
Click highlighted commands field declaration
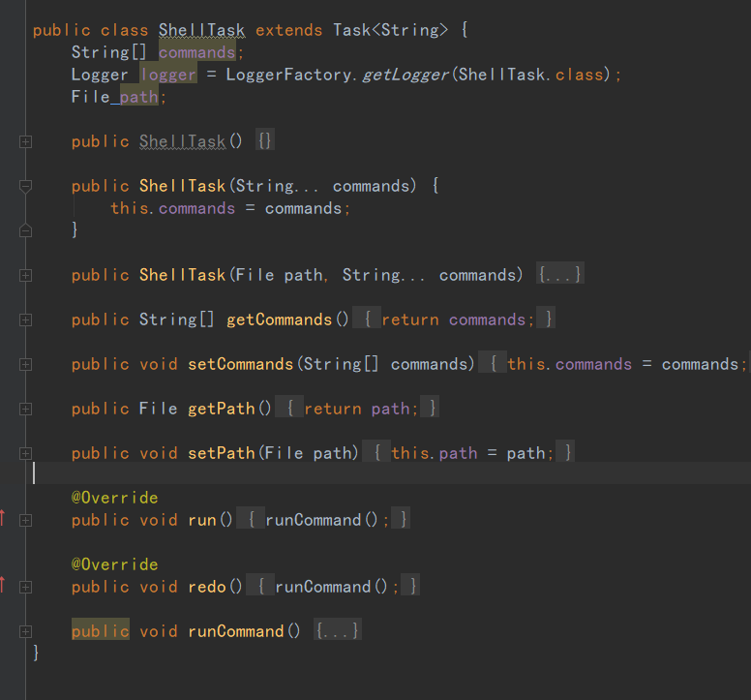[x=196, y=52]
